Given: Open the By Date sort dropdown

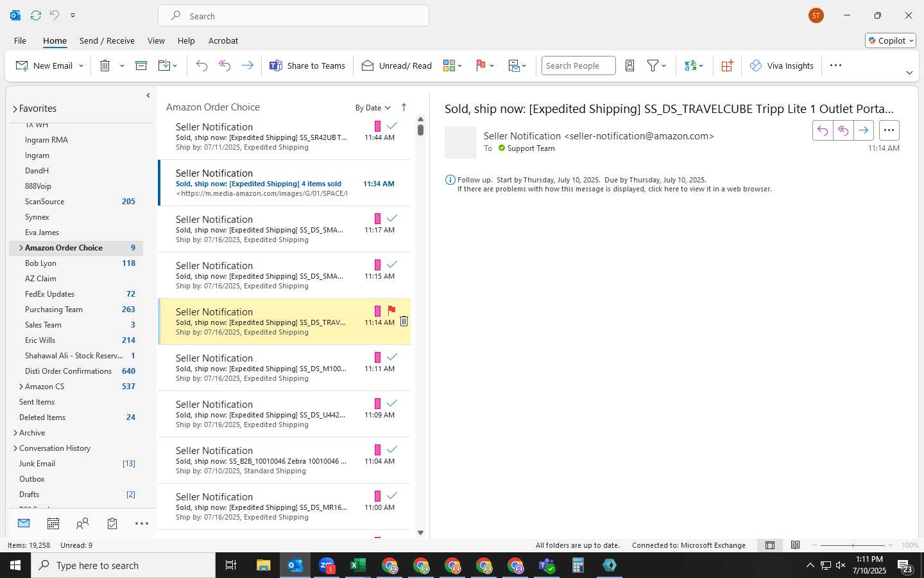Looking at the screenshot, I should pos(373,108).
